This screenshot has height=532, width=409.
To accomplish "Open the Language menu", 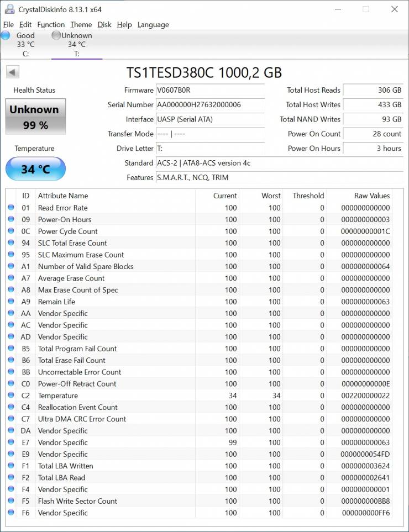I will (153, 24).
